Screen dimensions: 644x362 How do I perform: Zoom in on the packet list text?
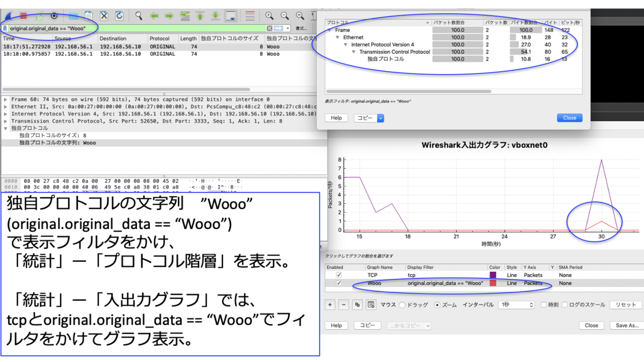coord(269,16)
